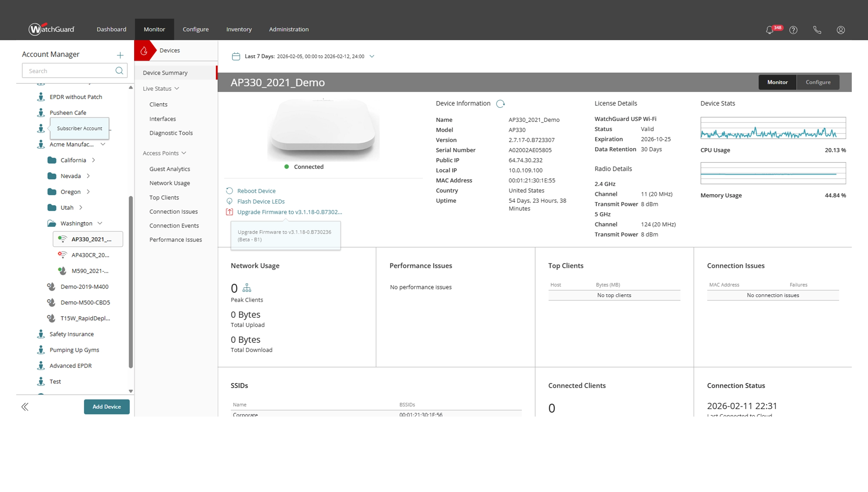
Task: Click the help question mark icon
Action: click(x=793, y=30)
